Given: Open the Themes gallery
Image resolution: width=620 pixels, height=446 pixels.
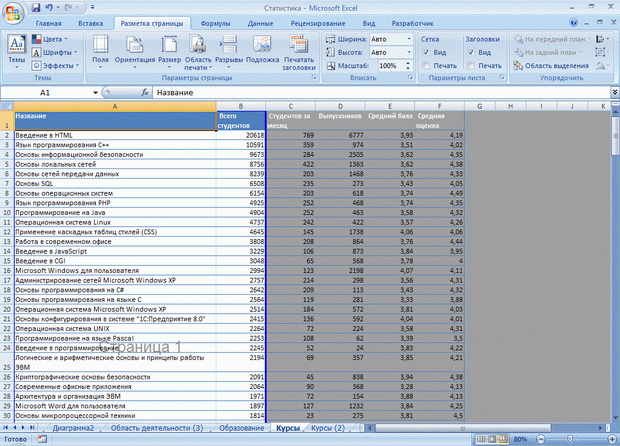Looking at the screenshot, I should point(17,53).
